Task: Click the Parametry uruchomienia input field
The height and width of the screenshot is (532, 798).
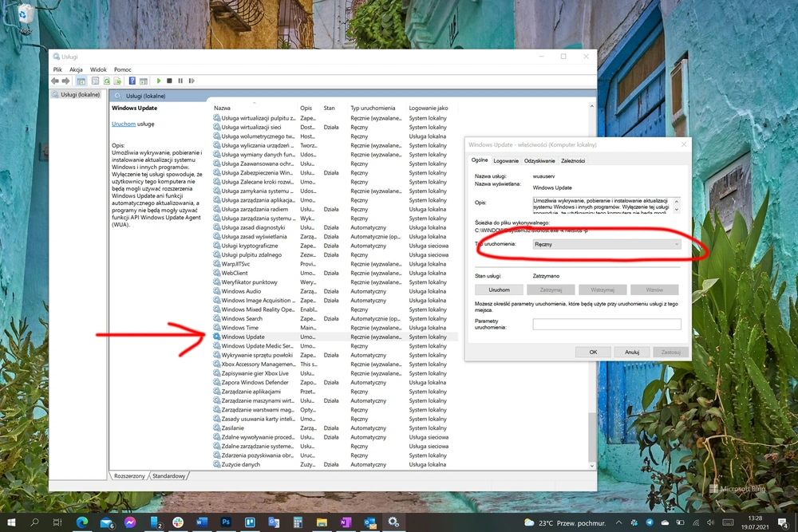Action: coord(606,324)
